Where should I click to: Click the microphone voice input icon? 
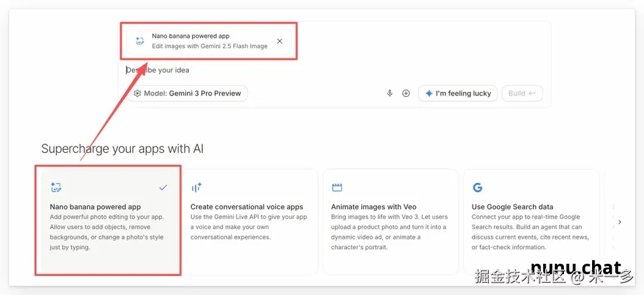coord(390,94)
